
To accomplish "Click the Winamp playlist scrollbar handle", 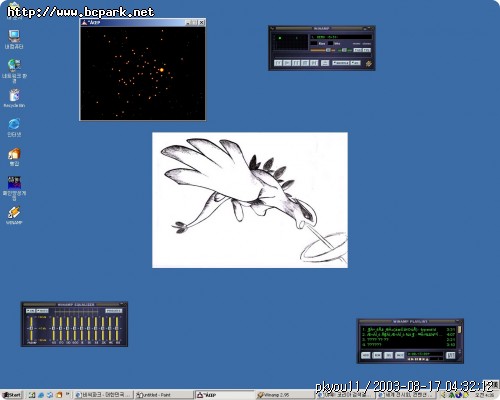I will pos(460,330).
